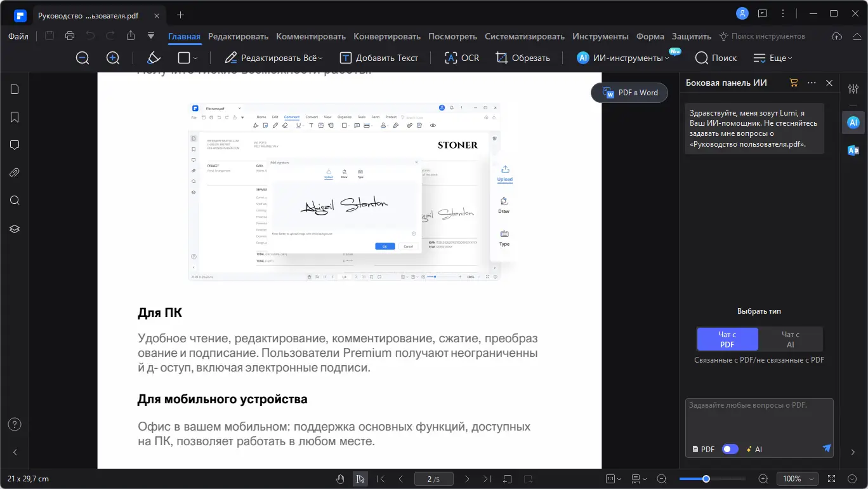This screenshot has width=868, height=489.
Task: Switch to the Конвертировать tab
Action: pos(387,36)
